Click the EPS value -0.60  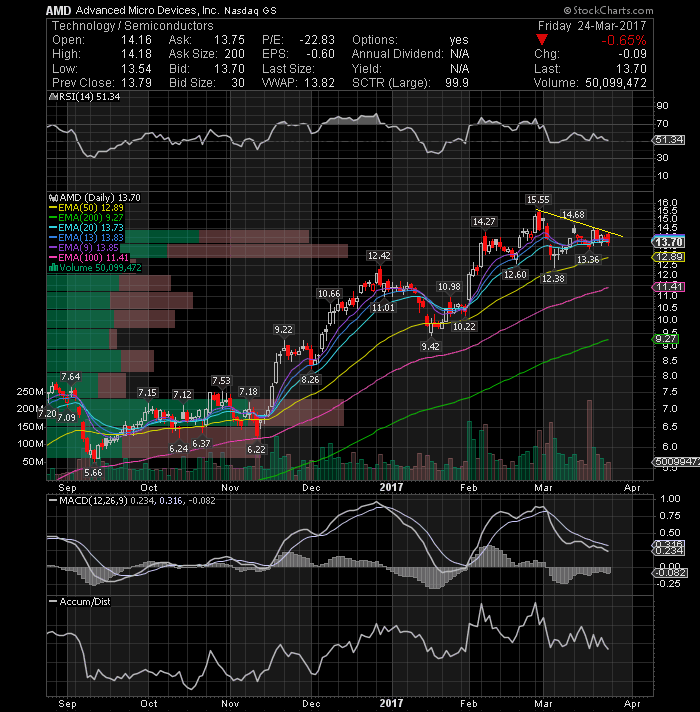pos(320,54)
